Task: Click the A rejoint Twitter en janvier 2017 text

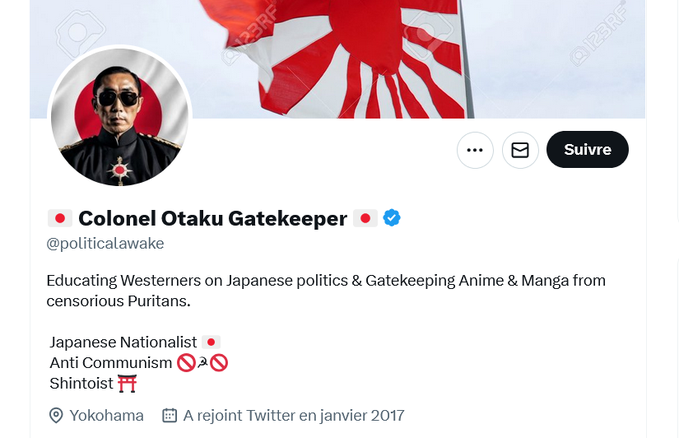Action: pos(293,415)
